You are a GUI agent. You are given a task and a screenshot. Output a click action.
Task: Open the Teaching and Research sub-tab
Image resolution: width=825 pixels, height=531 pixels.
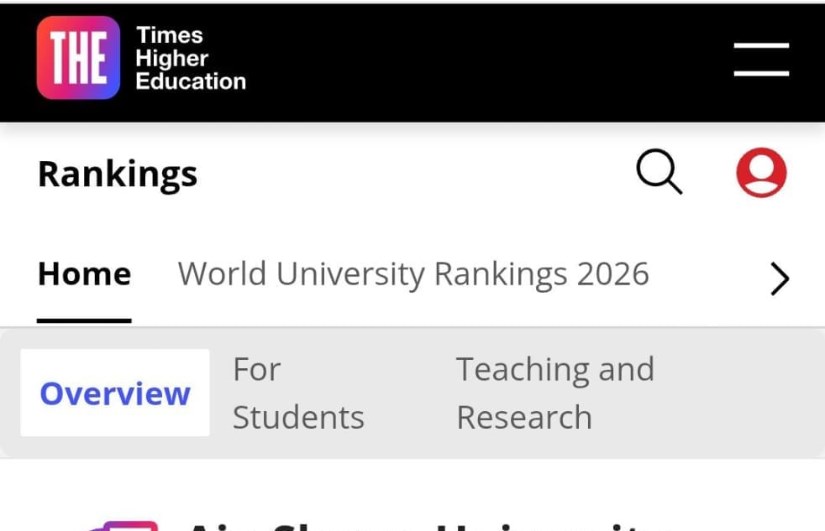point(555,393)
